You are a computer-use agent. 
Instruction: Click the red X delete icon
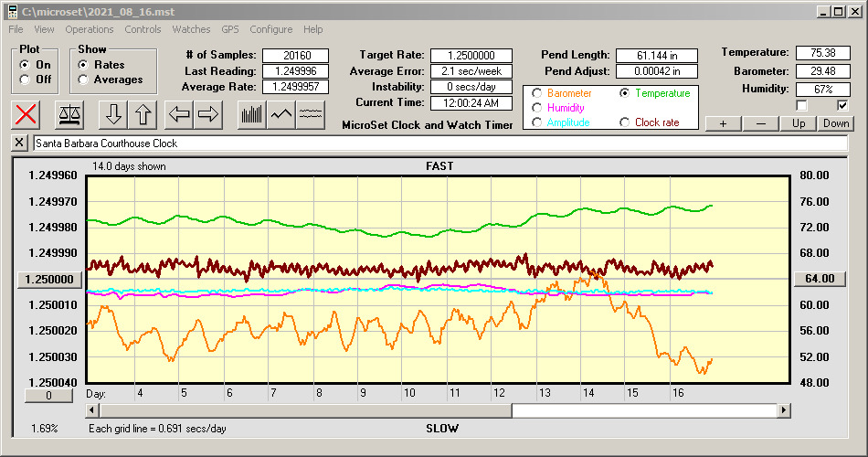click(26, 114)
